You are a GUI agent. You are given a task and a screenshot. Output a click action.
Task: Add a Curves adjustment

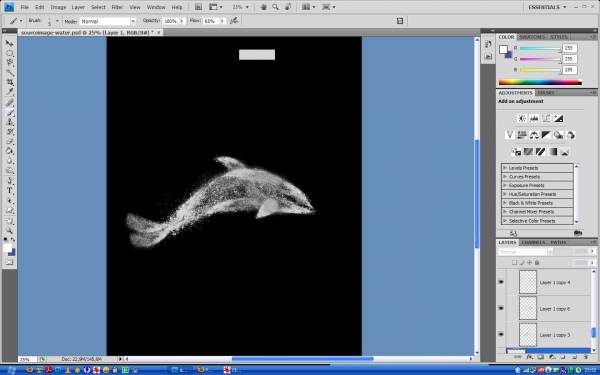pos(546,119)
